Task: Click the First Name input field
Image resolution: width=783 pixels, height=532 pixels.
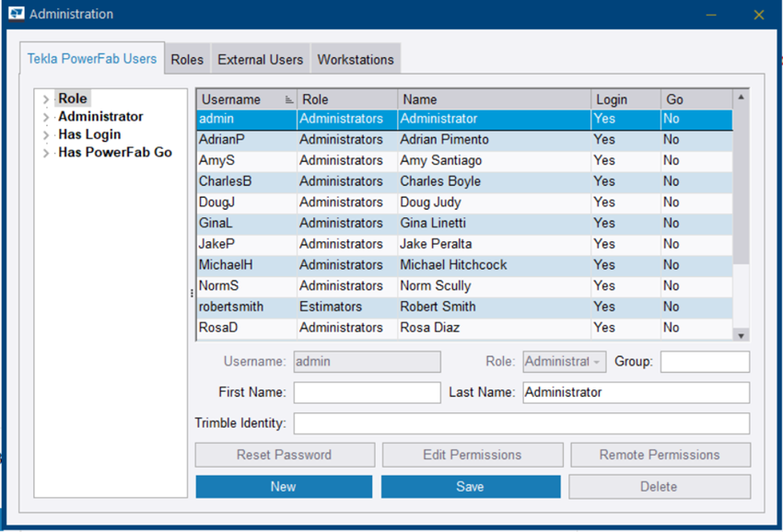Action: pyautogui.click(x=367, y=392)
